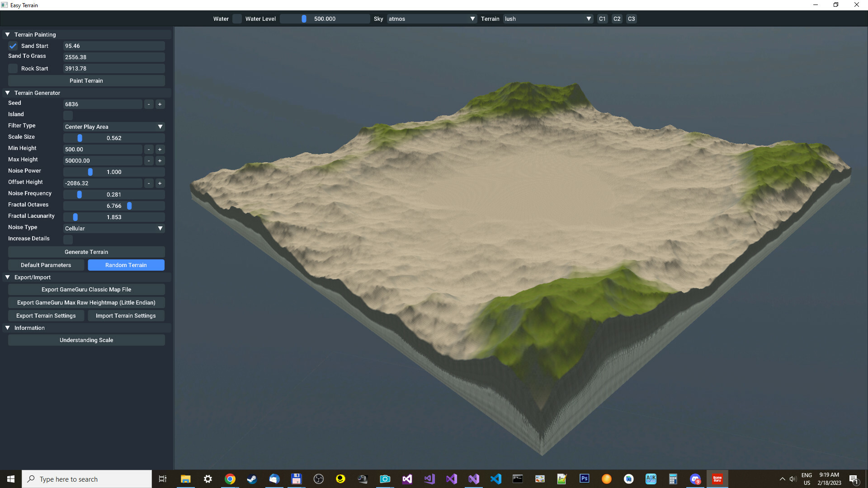Image resolution: width=868 pixels, height=488 pixels.
Task: Enable the Water checkbox at the top
Action: (x=237, y=19)
